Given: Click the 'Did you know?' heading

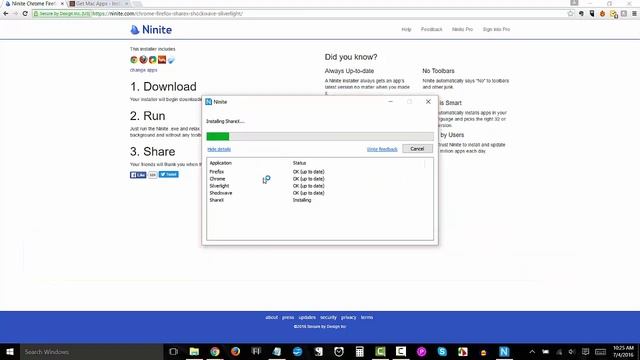Looking at the screenshot, I should tap(351, 57).
